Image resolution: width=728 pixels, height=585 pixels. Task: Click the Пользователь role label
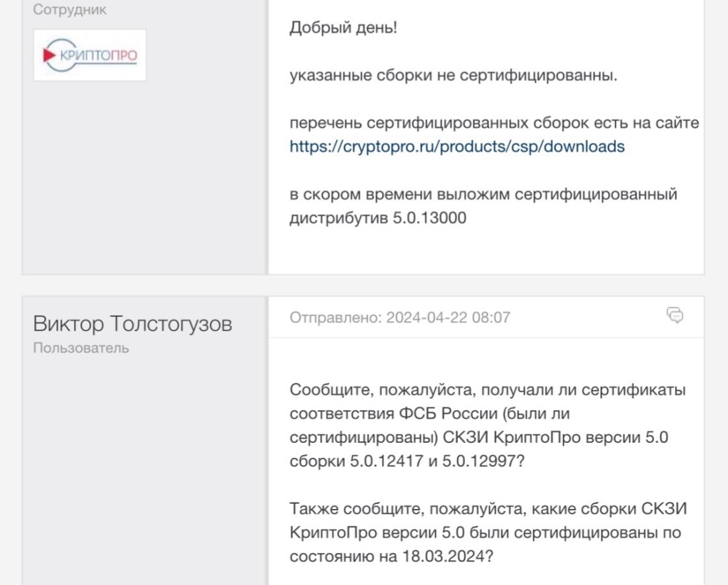pos(81,348)
